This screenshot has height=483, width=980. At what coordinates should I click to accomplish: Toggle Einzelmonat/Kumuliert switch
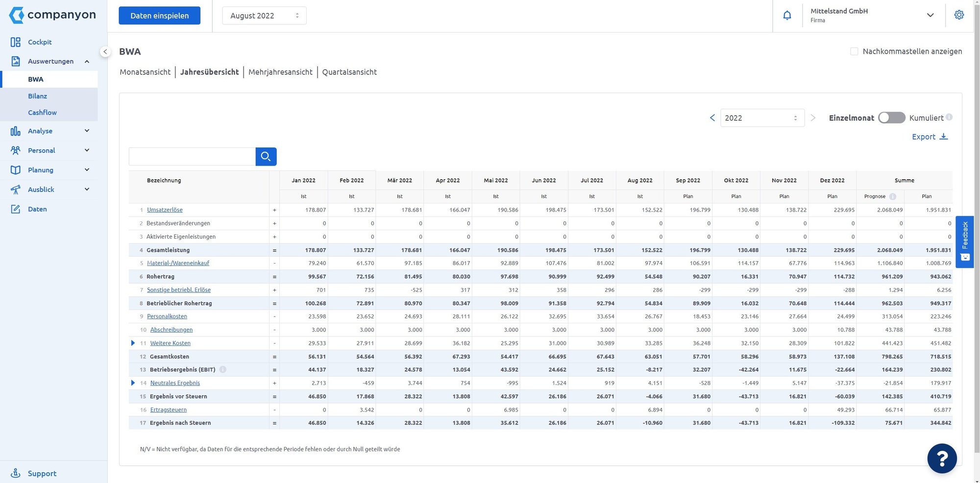[x=891, y=118]
